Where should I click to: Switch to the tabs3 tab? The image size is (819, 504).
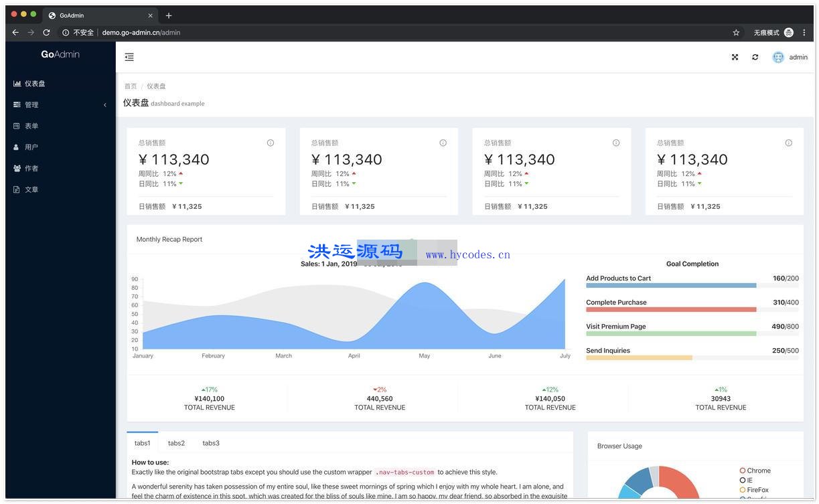[x=211, y=443]
